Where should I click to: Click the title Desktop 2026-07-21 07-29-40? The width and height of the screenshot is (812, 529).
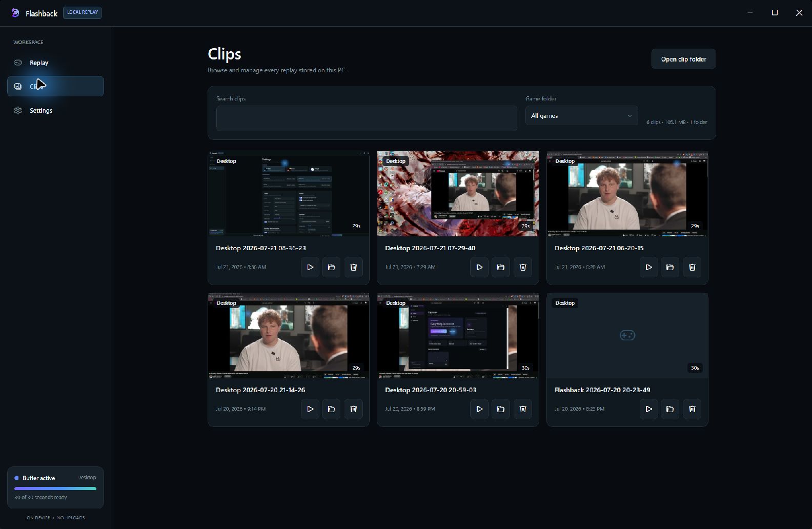click(x=430, y=248)
